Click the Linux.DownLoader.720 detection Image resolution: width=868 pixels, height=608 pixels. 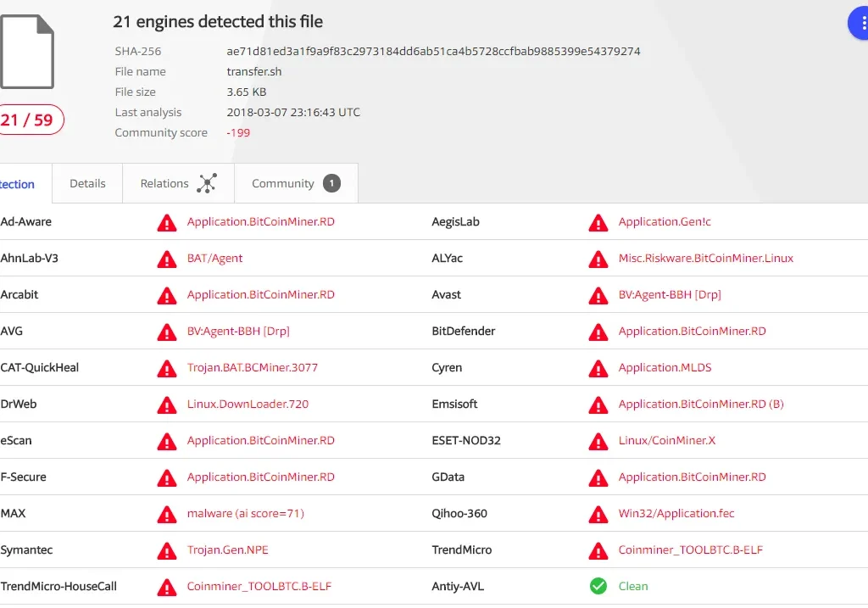(x=248, y=404)
